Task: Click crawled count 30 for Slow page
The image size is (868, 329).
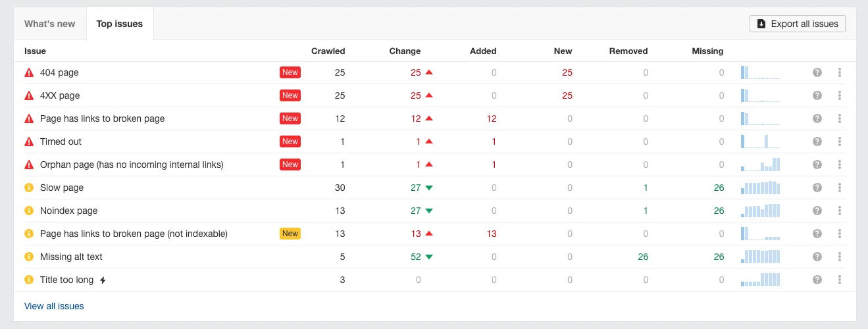Action: [339, 188]
